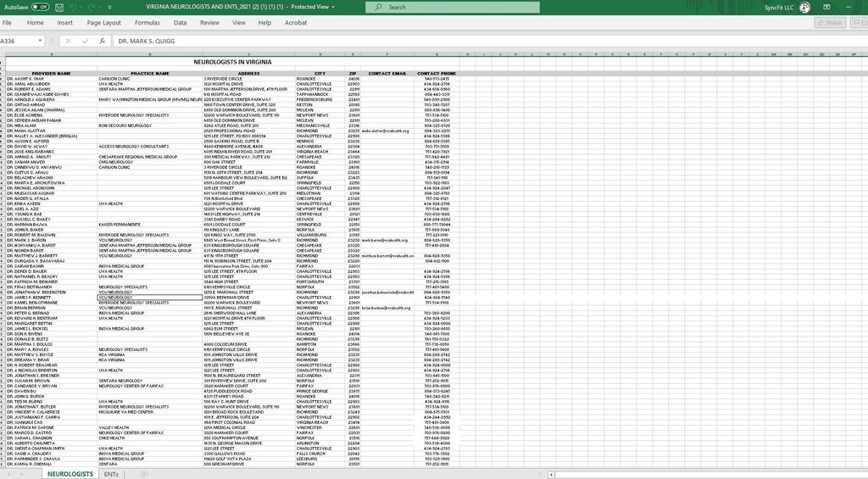Open the Help ribbon tab
Viewport: 868px width, 479px height.
pos(264,23)
